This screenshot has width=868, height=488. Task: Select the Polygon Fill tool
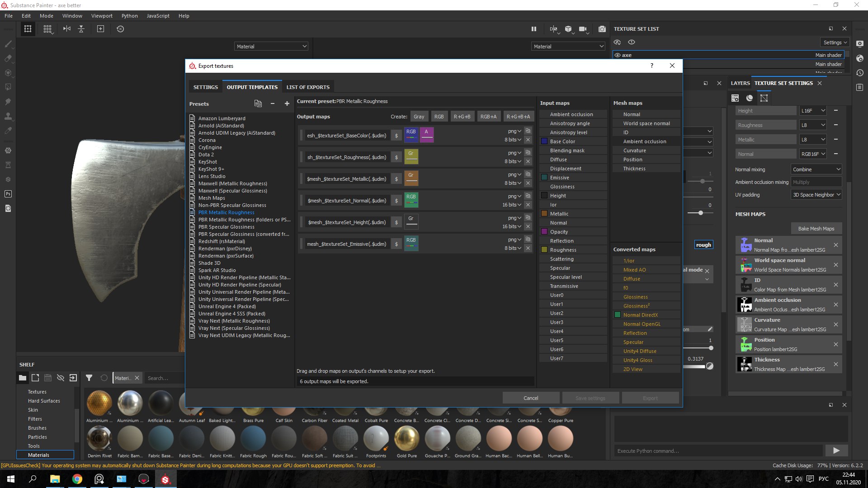coord(8,87)
